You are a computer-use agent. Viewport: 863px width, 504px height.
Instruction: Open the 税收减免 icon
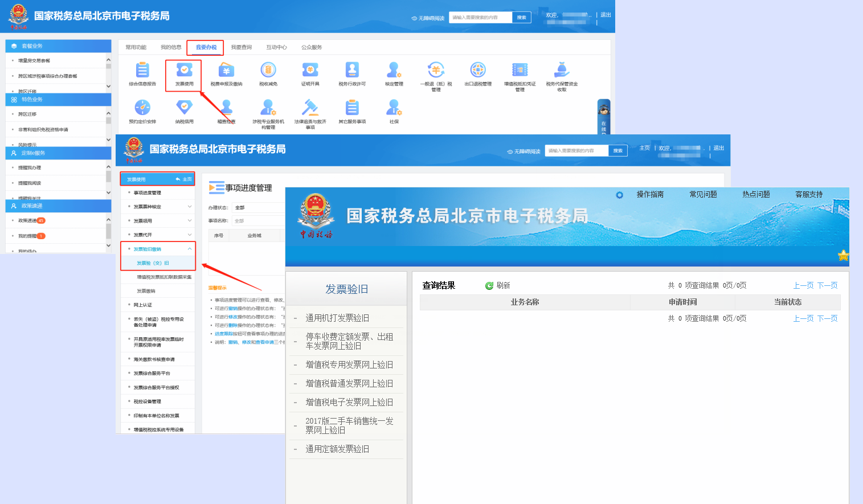point(268,70)
